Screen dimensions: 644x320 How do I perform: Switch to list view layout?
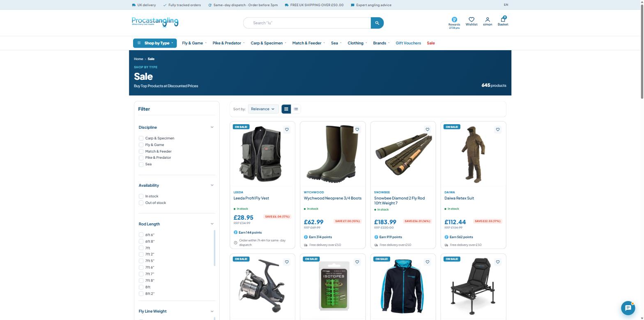[296, 109]
